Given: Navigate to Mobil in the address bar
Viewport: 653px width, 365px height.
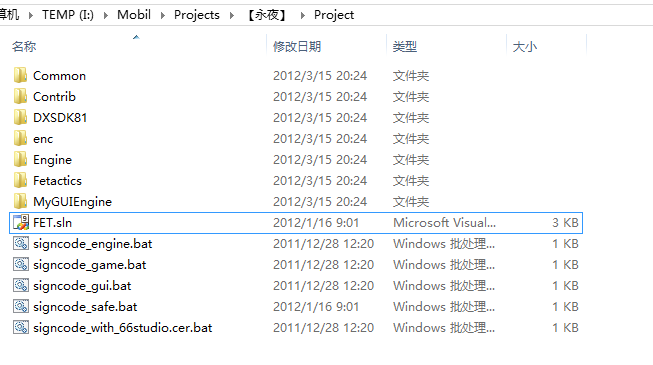Looking at the screenshot, I should coord(134,15).
